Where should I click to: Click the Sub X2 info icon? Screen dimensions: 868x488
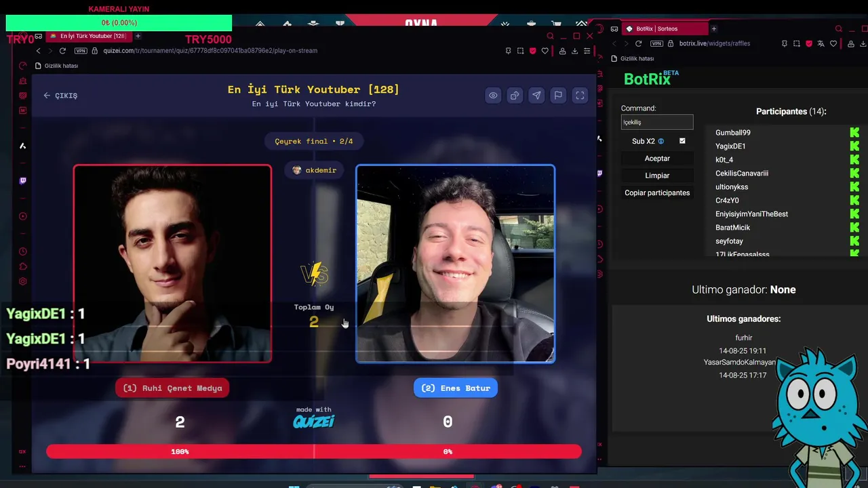661,141
